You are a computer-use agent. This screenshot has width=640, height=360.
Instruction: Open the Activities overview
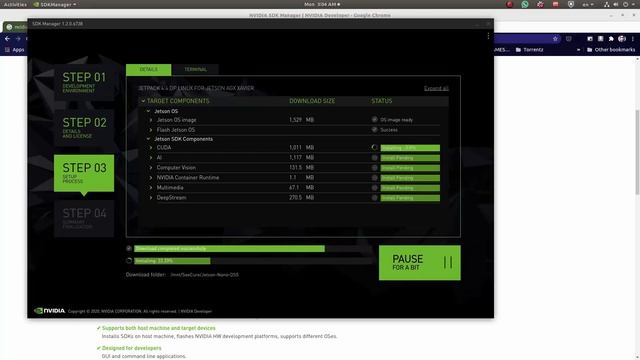coord(15,4)
